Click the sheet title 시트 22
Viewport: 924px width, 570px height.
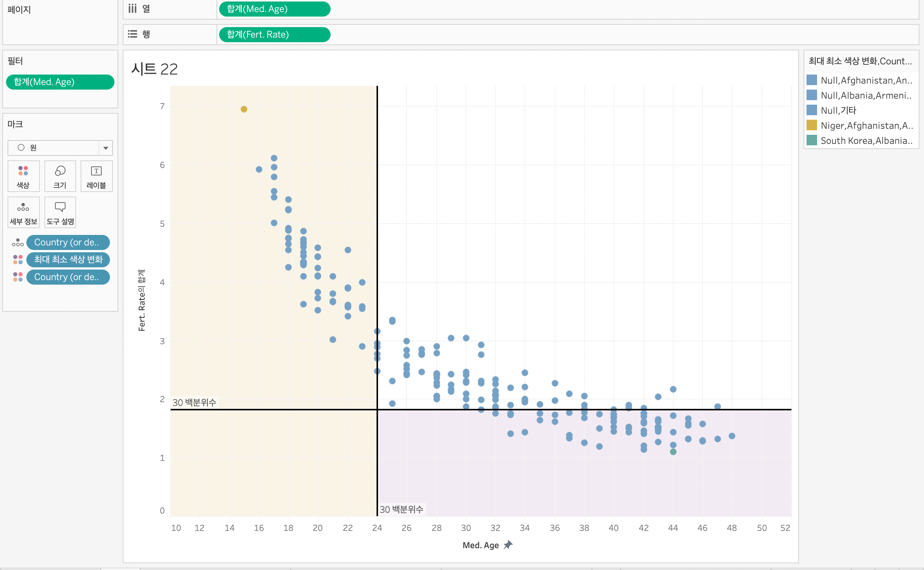154,69
